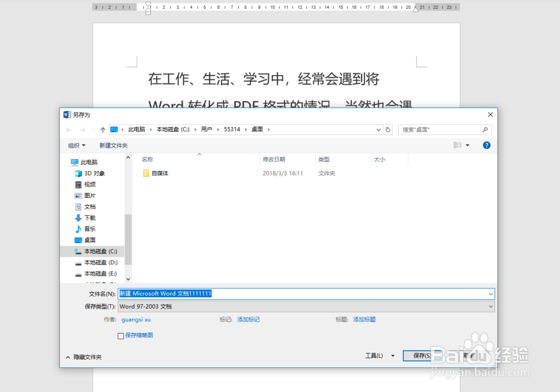Open the 音乐 folder from the sidebar
Image resolution: width=560 pixels, height=392 pixels.
[x=89, y=229]
